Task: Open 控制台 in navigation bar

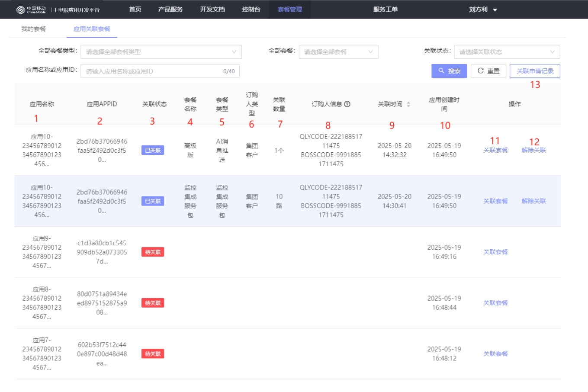Action: pos(251,9)
